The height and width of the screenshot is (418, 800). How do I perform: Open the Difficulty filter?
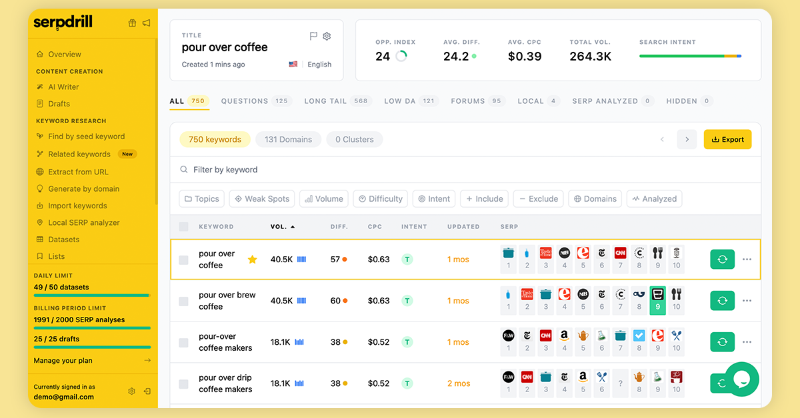(381, 199)
